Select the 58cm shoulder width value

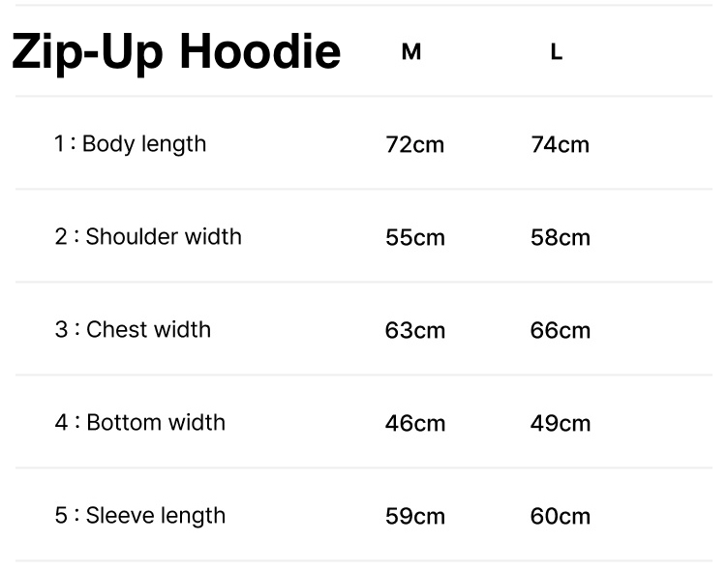(560, 238)
